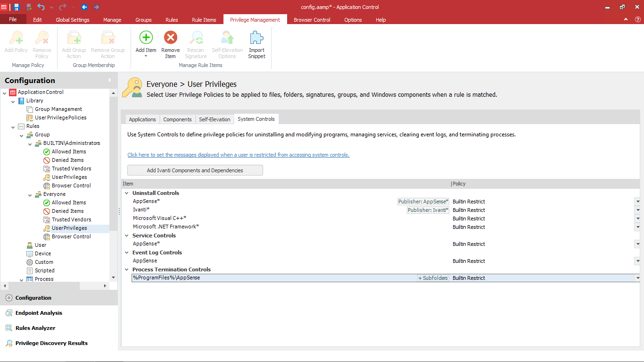Collapse the Service Controls section
Viewport: 644px width, 362px height.
point(126,236)
